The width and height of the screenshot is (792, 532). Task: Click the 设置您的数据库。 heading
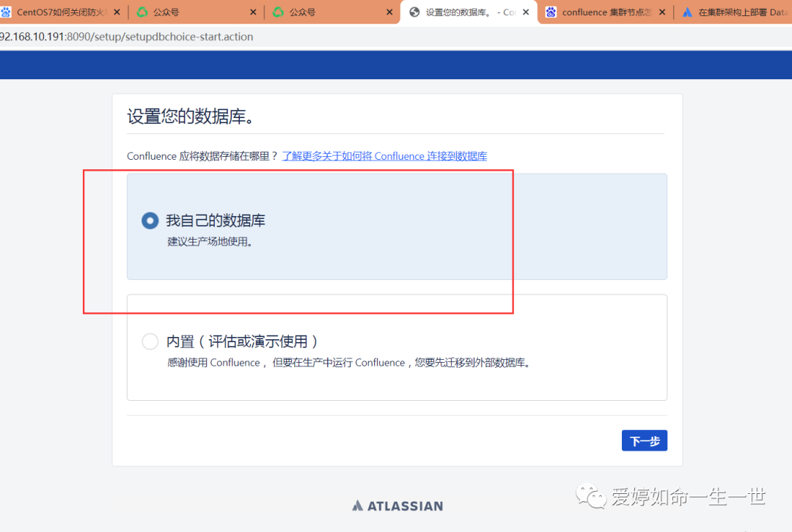tap(191, 117)
